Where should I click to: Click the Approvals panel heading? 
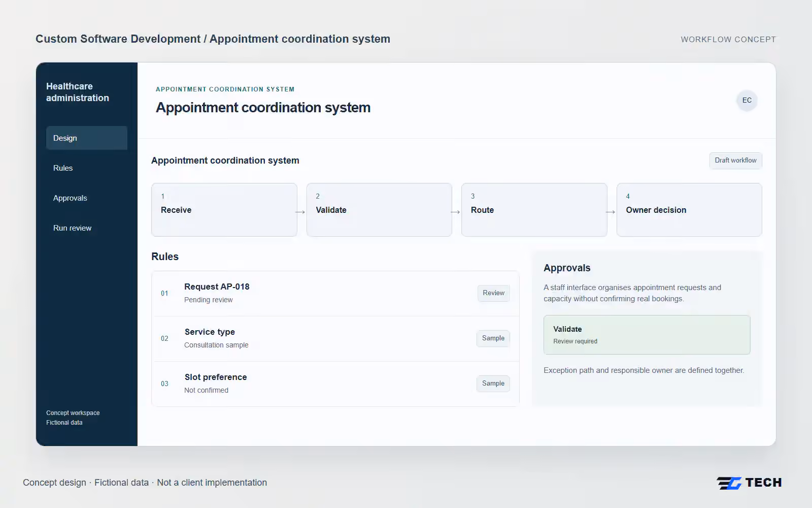[x=567, y=268]
